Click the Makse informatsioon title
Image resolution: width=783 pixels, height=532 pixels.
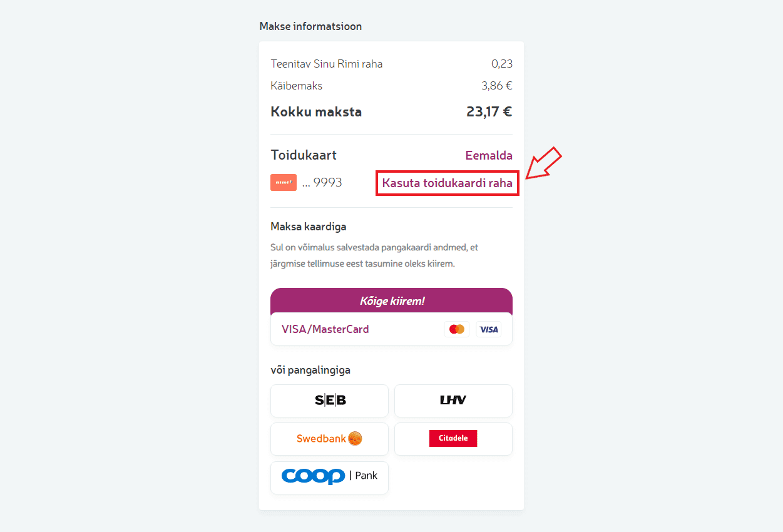pos(310,26)
